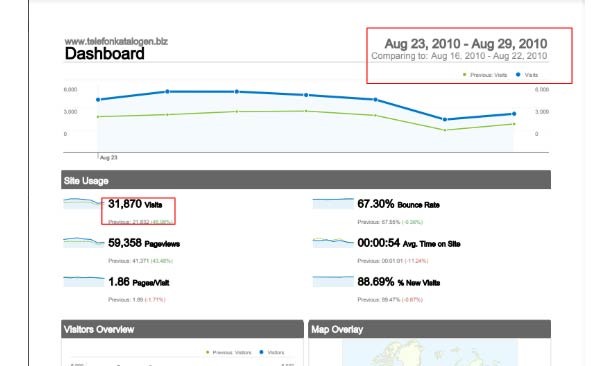
Task: Select the Pages/Visit sparkline
Action: point(84,281)
